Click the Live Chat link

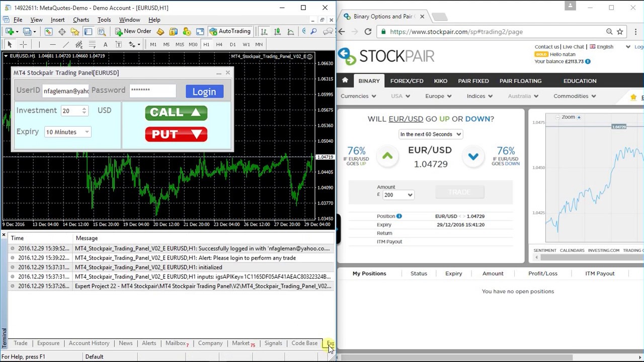coord(574,47)
